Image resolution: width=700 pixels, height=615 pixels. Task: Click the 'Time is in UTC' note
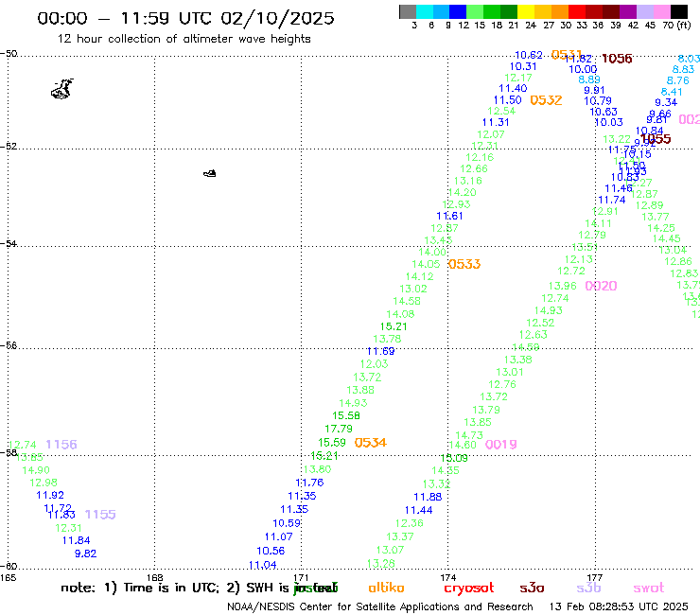click(x=170, y=588)
